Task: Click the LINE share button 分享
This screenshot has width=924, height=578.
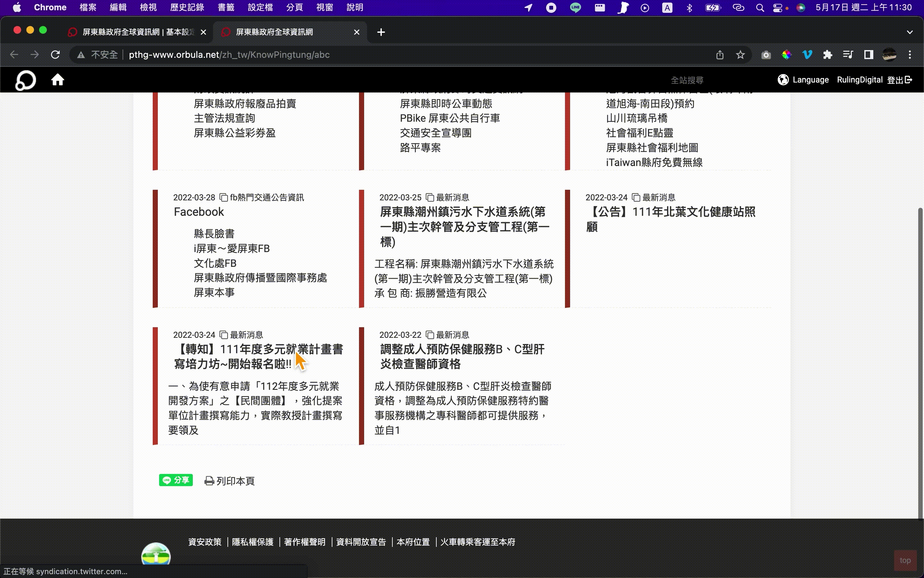Action: [x=176, y=480]
